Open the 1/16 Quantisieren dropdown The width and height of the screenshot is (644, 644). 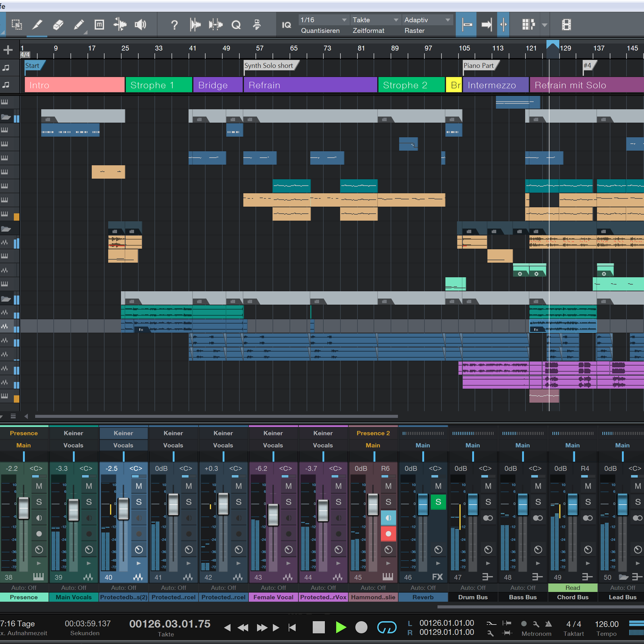coord(324,20)
